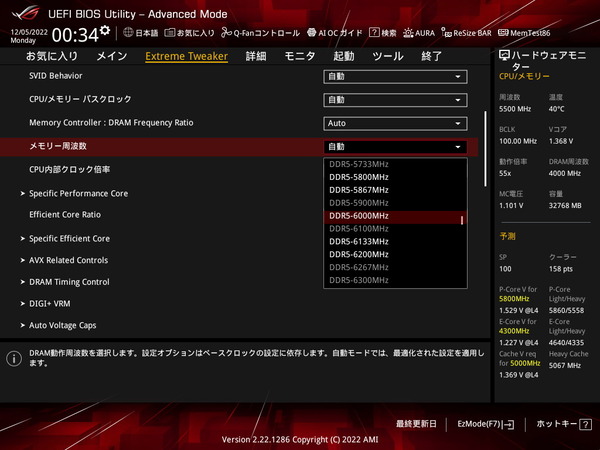
Task: Click 日本語 language button
Action: (x=141, y=33)
